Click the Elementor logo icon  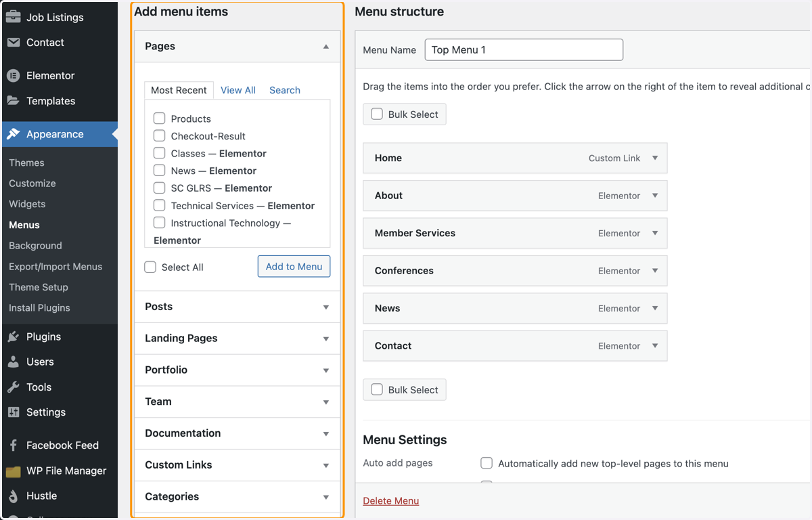pos(14,76)
